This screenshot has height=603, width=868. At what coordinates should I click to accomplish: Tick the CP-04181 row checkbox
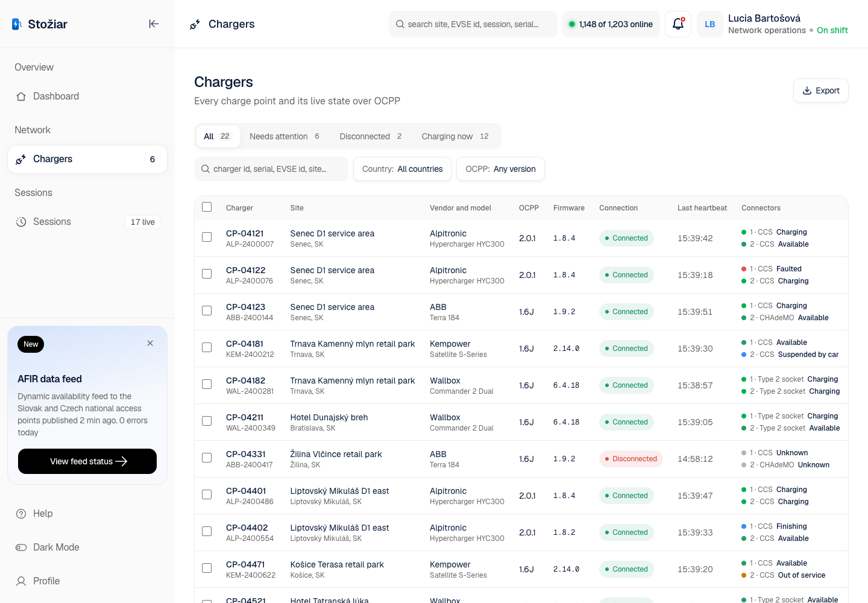pyautogui.click(x=207, y=347)
